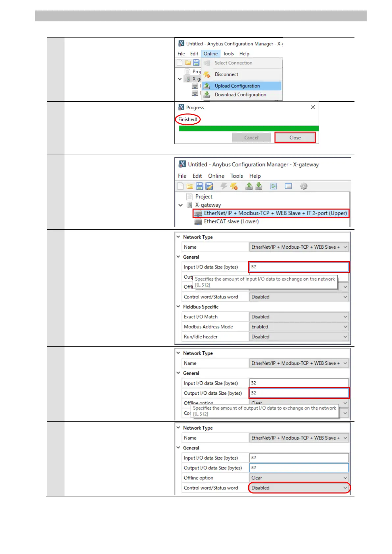Collapse X-gateway using the chevron beside the full tree
This screenshot has width=392, height=554.
pos(180,205)
